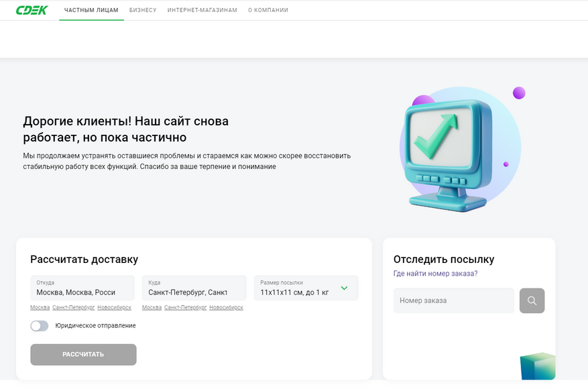Click the Куда destination city field
The width and height of the screenshot is (588, 391).
click(194, 288)
